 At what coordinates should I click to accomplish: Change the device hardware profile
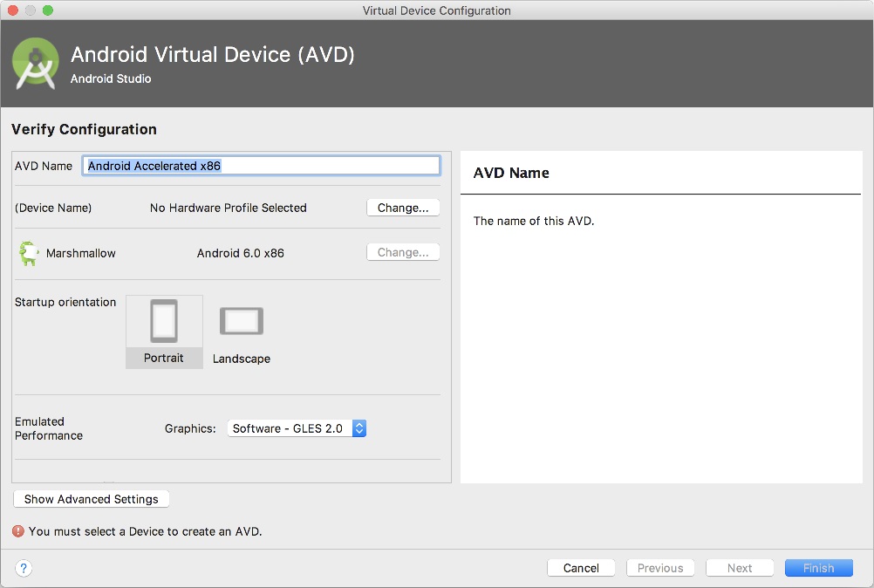coord(403,208)
